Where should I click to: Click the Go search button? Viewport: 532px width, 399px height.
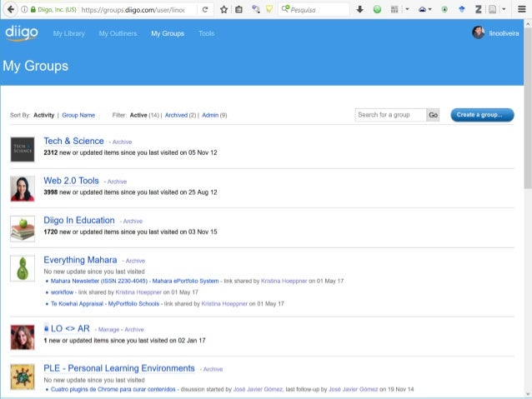coord(433,115)
